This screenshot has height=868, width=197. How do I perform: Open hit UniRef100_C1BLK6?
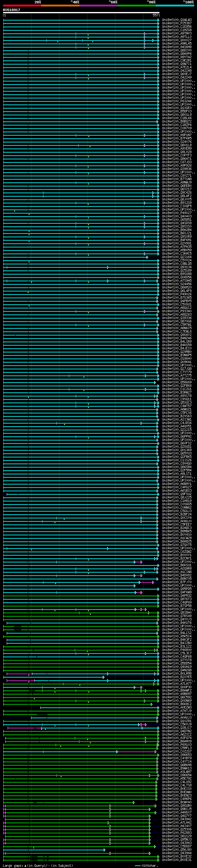coord(177,118)
